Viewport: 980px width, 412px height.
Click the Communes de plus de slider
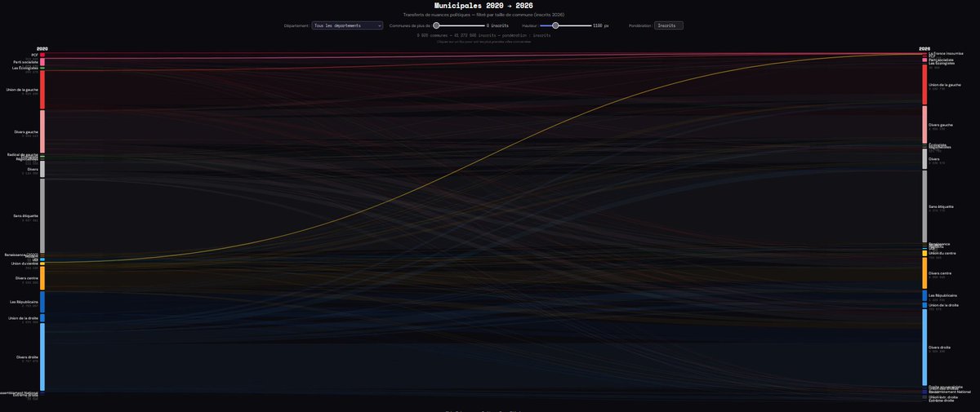459,25
